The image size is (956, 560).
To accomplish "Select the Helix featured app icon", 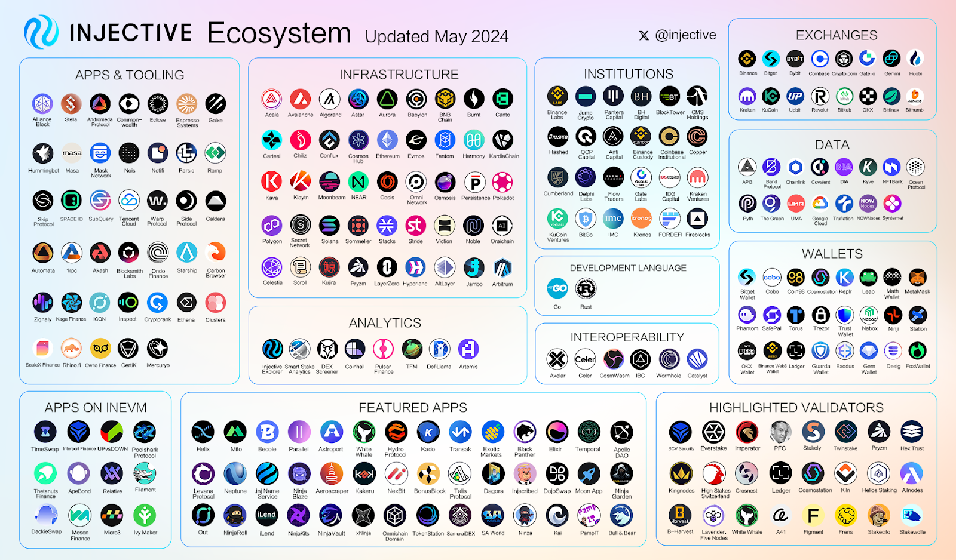I will tap(203, 432).
